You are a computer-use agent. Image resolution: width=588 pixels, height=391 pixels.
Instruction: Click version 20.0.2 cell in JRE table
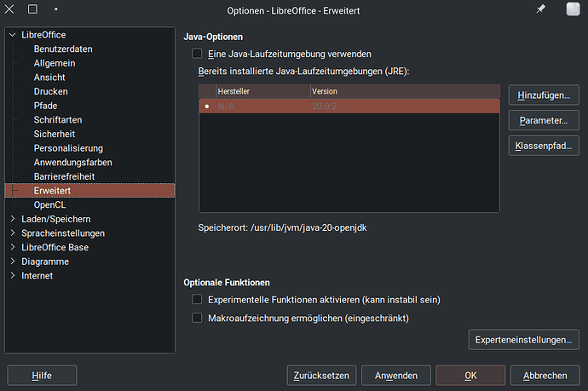click(x=325, y=106)
